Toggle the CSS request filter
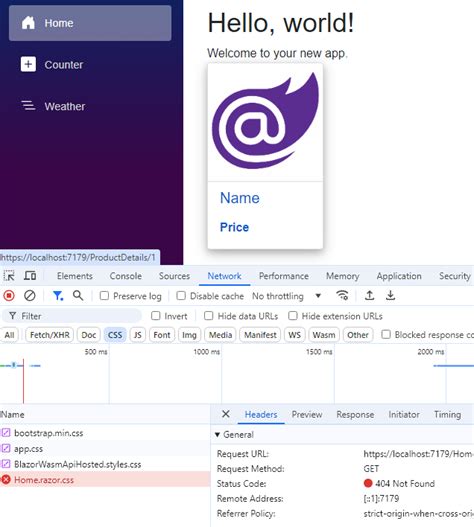Screen dimensions: 474x527 (x=115, y=335)
